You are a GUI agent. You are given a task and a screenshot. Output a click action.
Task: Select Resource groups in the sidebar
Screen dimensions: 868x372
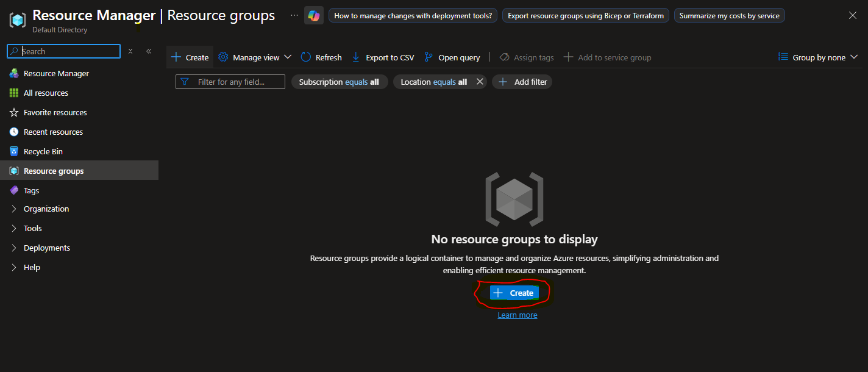pyautogui.click(x=79, y=171)
